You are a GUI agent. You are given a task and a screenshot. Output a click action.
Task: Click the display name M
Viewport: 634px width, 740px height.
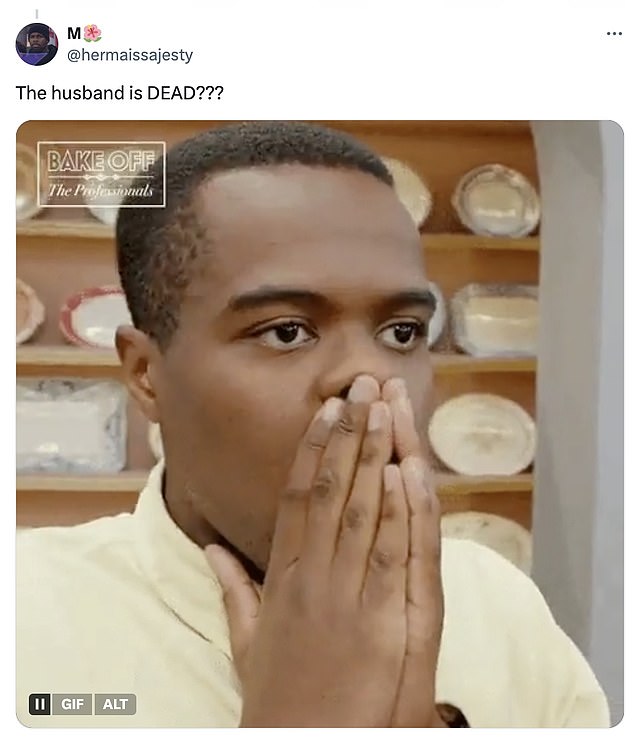point(74,34)
